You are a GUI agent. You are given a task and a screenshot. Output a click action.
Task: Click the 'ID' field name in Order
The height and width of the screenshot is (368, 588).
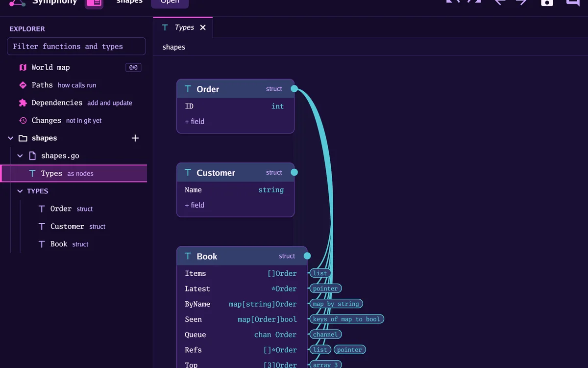coord(189,106)
